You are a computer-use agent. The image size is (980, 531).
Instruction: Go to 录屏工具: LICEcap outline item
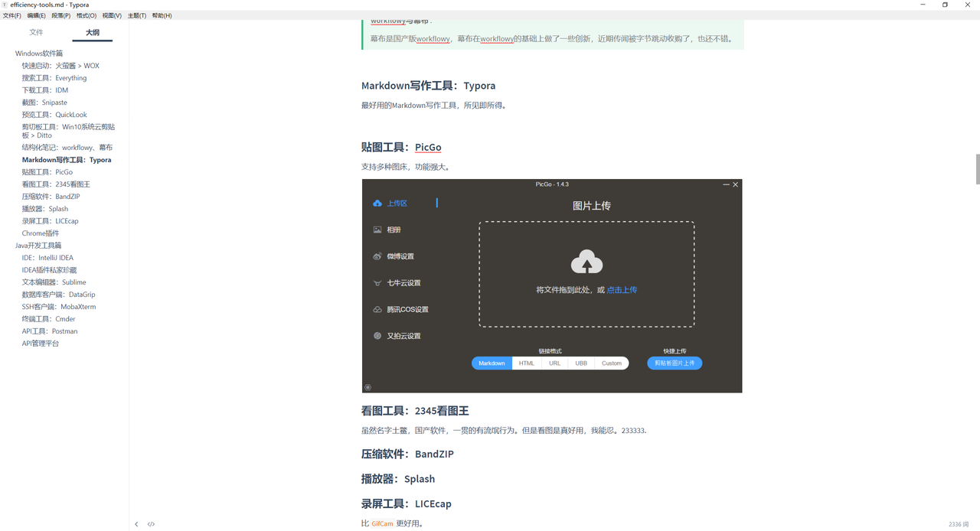[51, 221]
